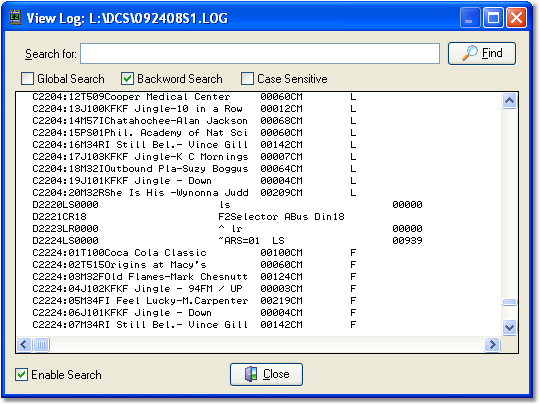Click the scroll right arrow in log
The image size is (540, 405).
[x=492, y=344]
